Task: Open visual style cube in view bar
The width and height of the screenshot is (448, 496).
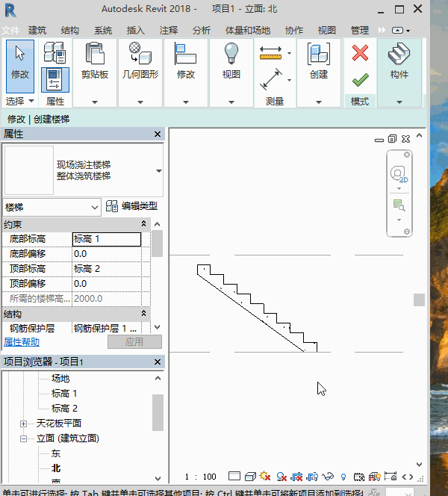Action: click(251, 476)
